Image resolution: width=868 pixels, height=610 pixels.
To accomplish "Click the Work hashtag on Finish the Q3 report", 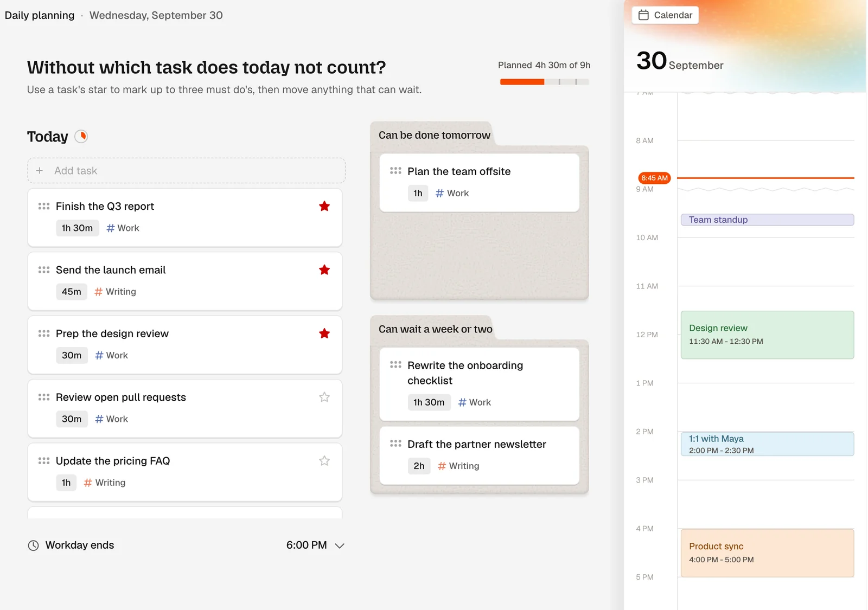I will click(123, 228).
